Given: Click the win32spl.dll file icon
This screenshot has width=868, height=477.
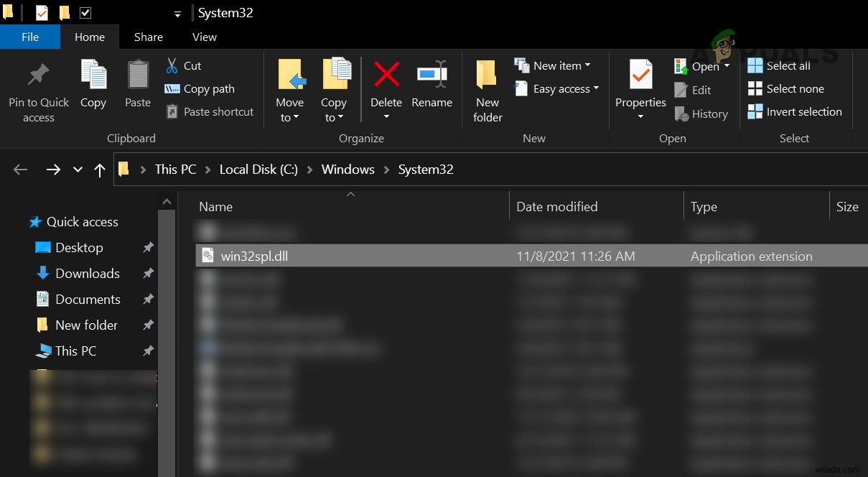Looking at the screenshot, I should click(x=208, y=256).
